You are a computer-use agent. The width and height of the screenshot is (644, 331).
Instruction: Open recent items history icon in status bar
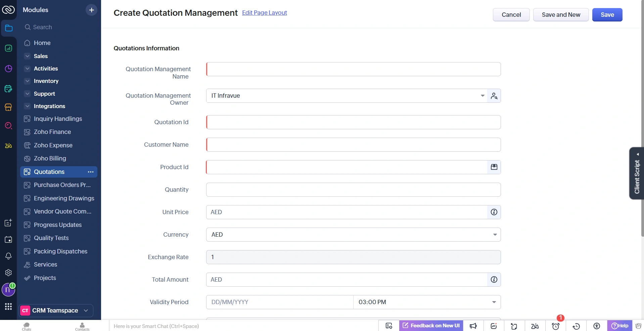(577, 326)
